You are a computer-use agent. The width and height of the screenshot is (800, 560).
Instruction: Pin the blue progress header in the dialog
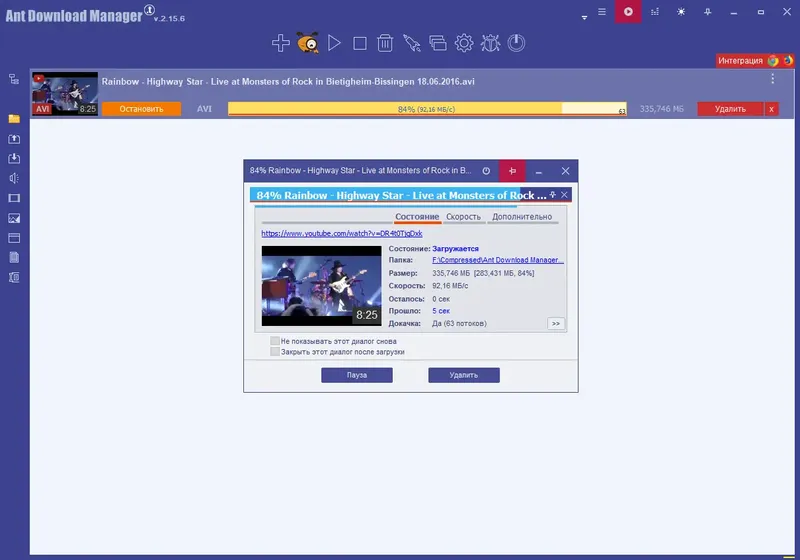[553, 195]
